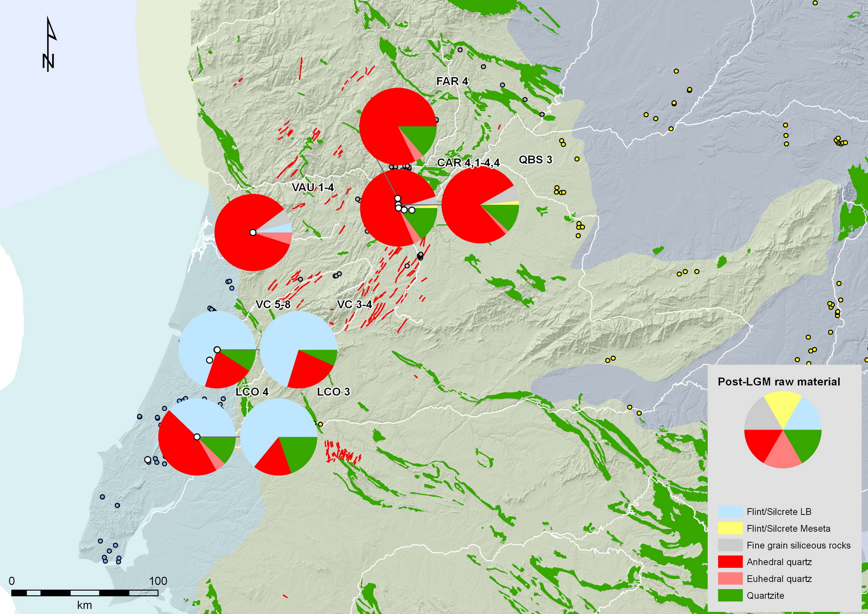Click the legend's sample pie chart
The height and width of the screenshot is (614, 868).
point(782,429)
